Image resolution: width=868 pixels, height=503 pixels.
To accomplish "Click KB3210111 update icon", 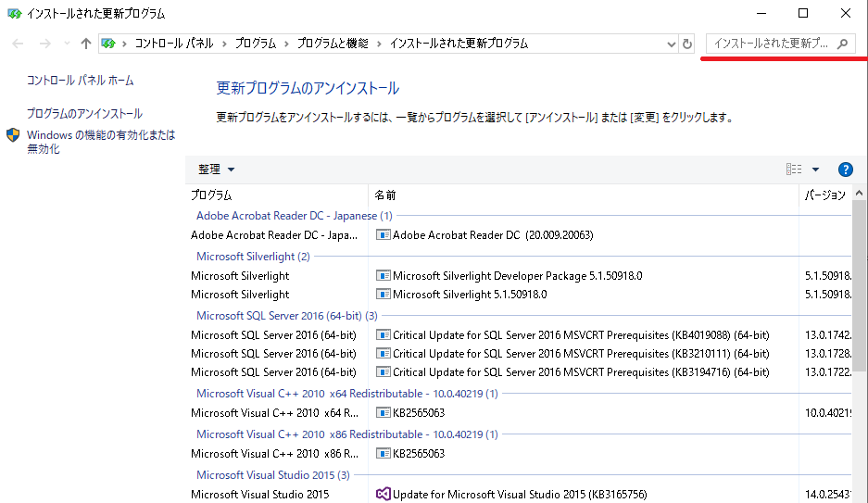I will (384, 353).
